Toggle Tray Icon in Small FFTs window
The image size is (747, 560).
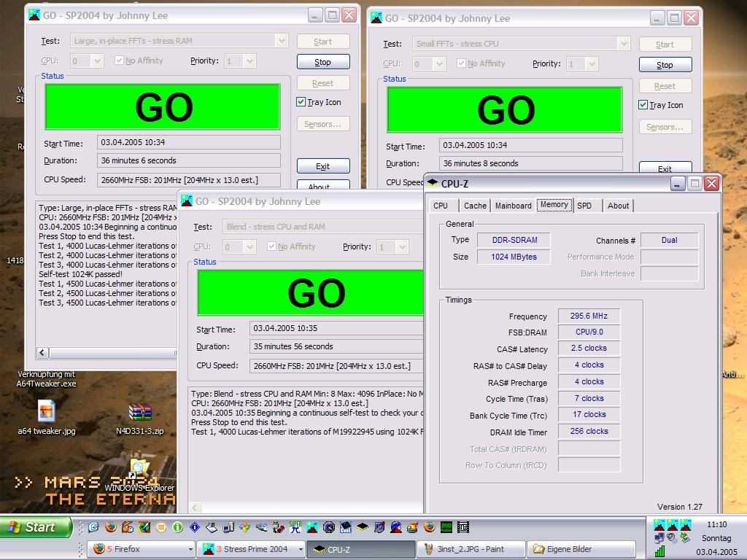[643, 105]
